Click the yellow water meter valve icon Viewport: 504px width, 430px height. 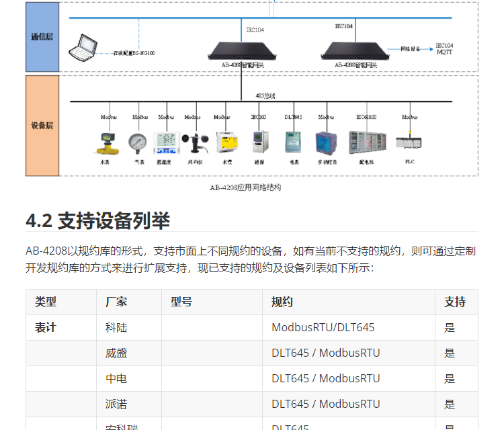[108, 144]
